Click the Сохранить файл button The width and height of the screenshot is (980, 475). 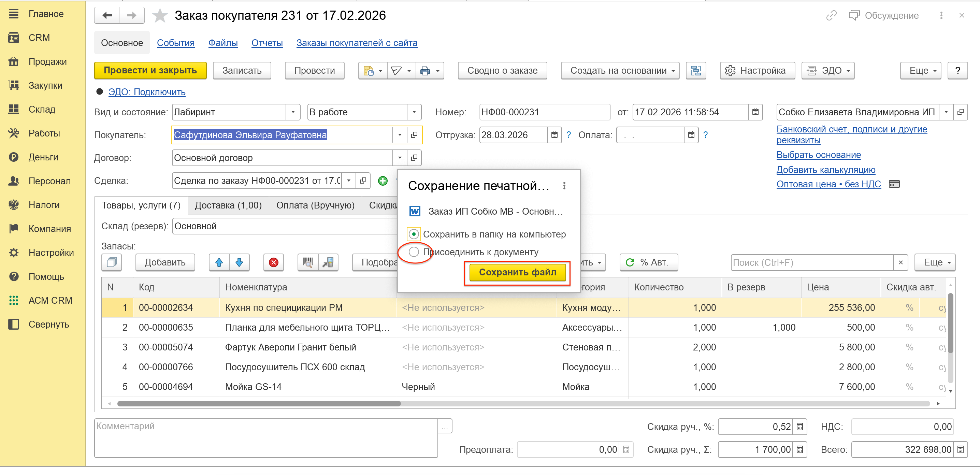[517, 272]
